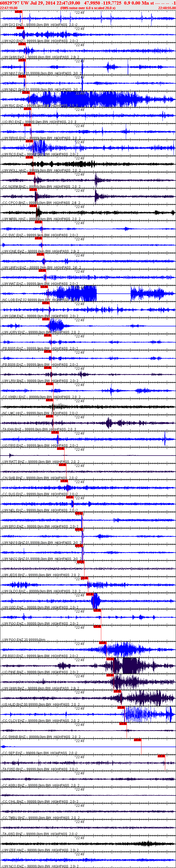Select the UW LRIV BHZ station label
176x868 pixels.
(x=40, y=381)
